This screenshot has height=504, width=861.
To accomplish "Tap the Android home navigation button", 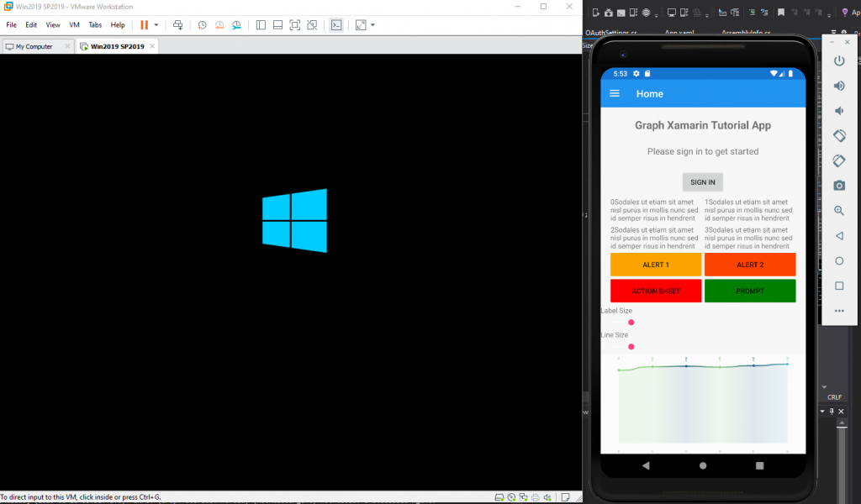I will pos(703,465).
